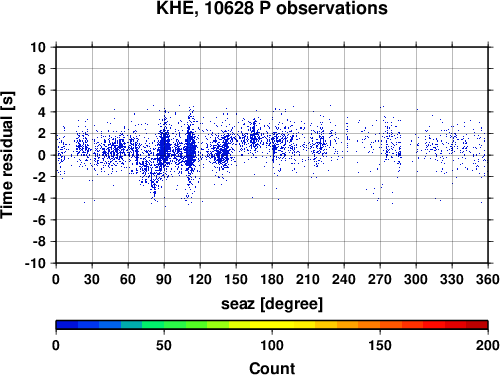Image resolution: width=500 pixels, height=375 pixels.
Task: Click the y-axis tick label 0
Action: click(x=42, y=155)
